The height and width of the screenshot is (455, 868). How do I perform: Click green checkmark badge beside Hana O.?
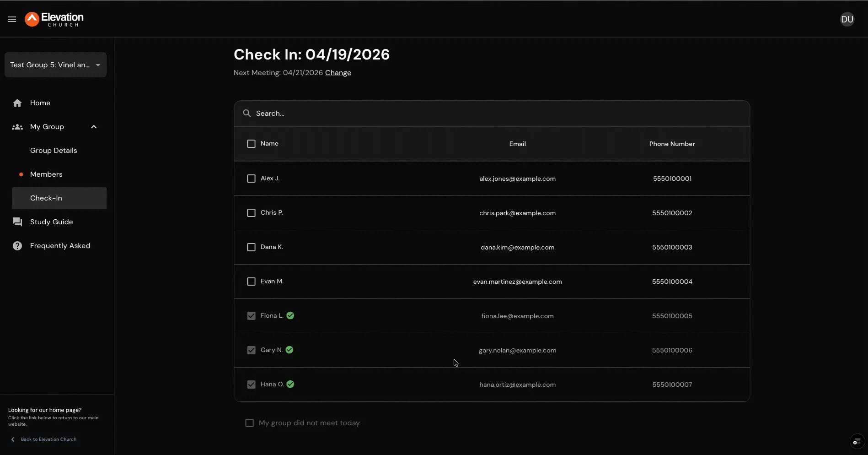point(290,384)
